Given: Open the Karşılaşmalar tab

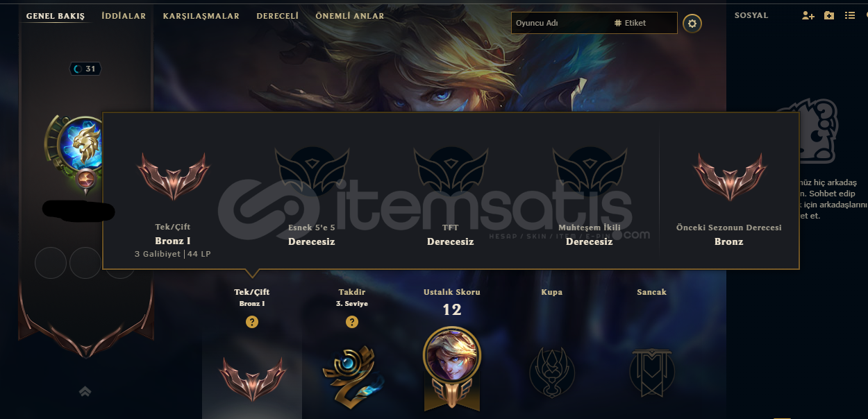Looking at the screenshot, I should click(201, 16).
